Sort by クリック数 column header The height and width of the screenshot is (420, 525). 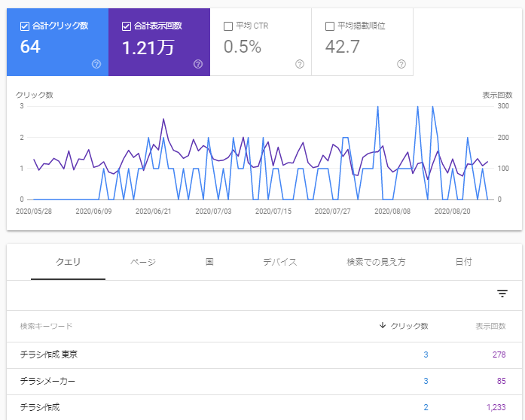(409, 326)
